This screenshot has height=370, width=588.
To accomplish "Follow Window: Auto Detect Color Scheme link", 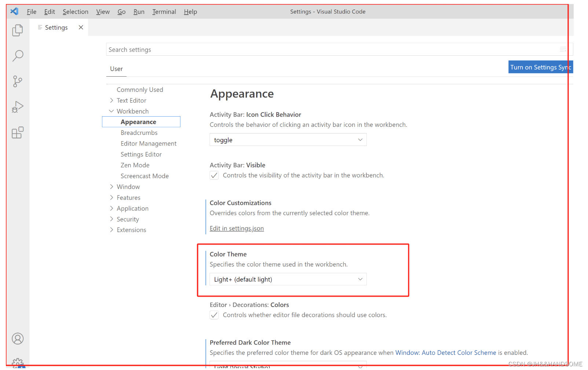I will 446,353.
